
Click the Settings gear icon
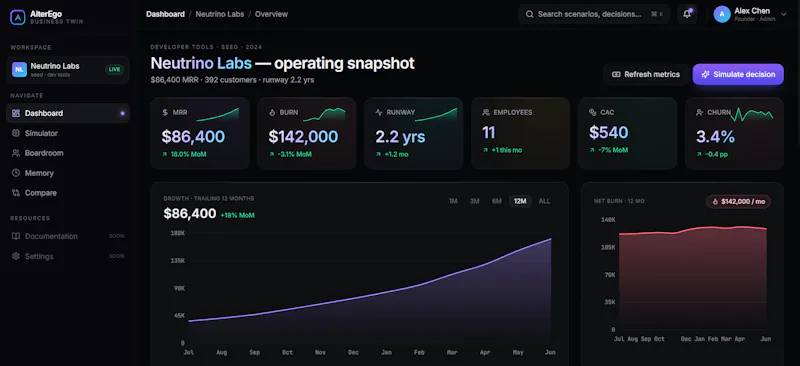[16, 256]
